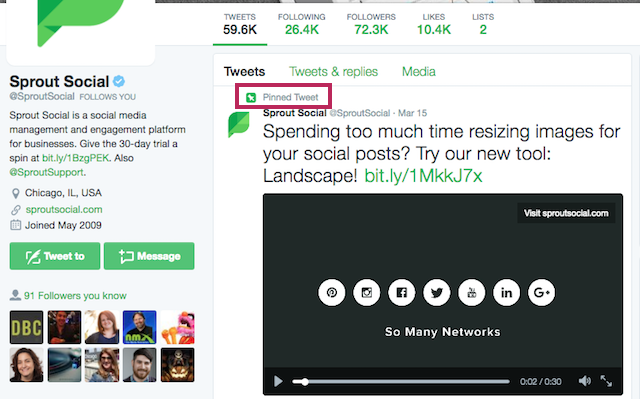Click the calendar icon by Joined May 2009
This screenshot has width=640, height=399.
[x=16, y=225]
